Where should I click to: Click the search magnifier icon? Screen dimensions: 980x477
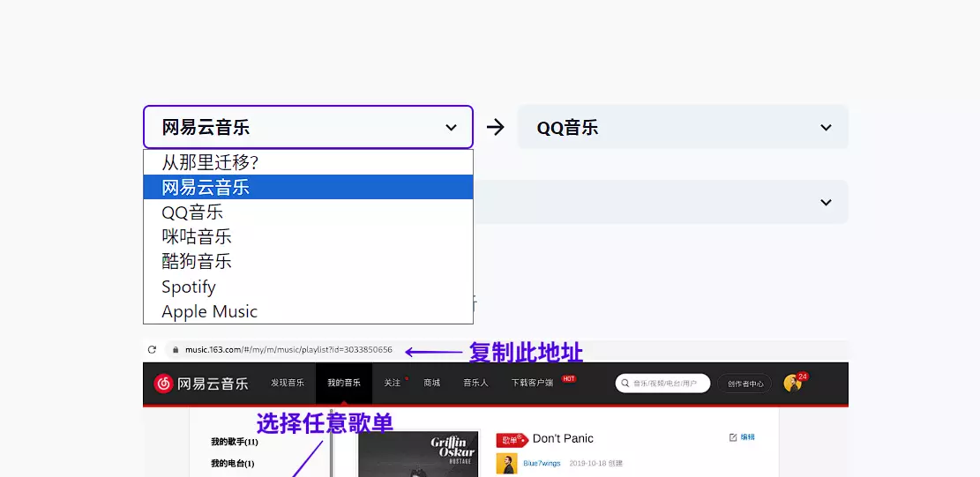tap(625, 384)
